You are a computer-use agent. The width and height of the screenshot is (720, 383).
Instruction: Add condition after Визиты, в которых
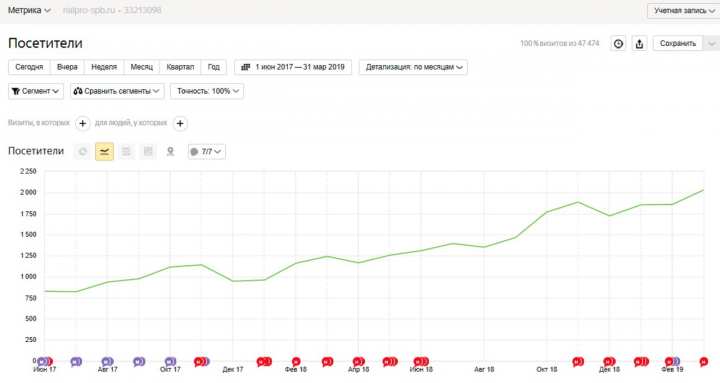pos(83,124)
